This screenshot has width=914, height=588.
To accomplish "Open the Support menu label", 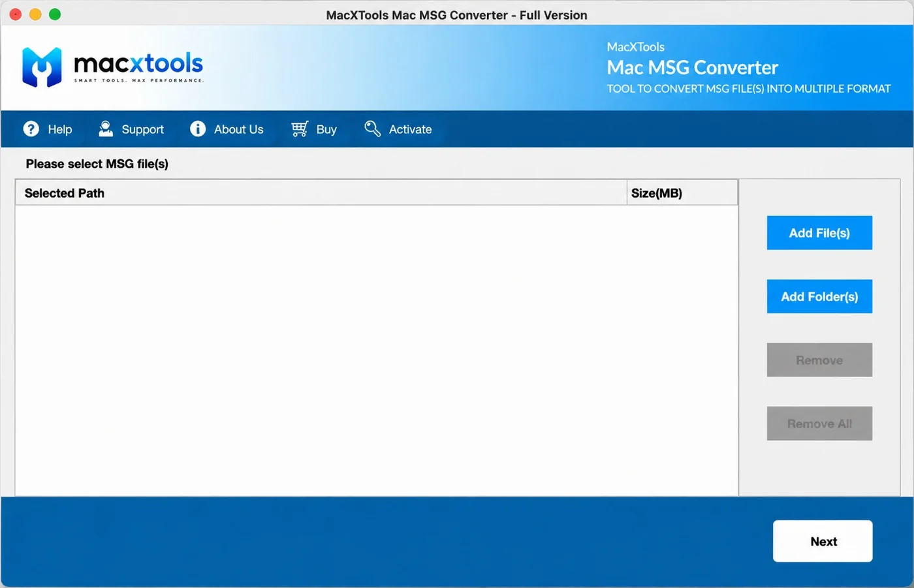I will coord(142,129).
